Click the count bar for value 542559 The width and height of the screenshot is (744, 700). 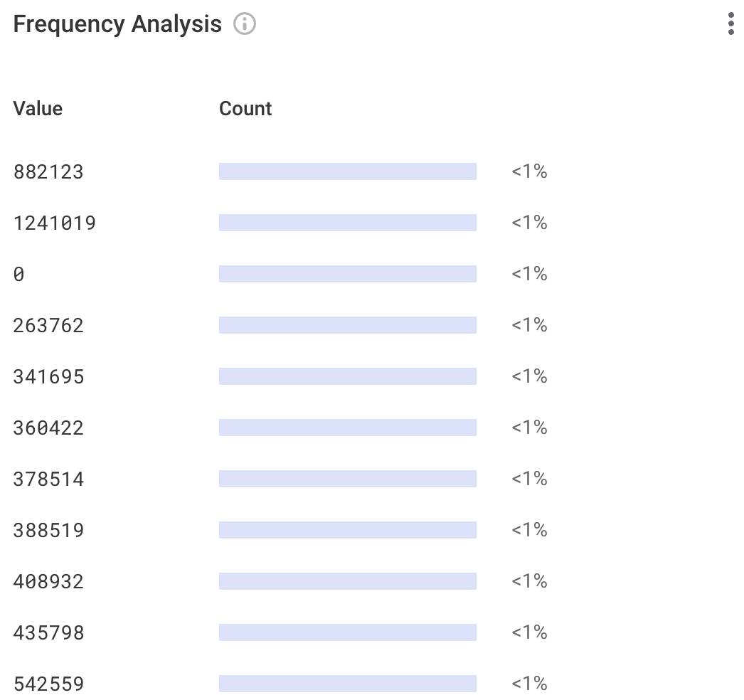pyautogui.click(x=348, y=683)
